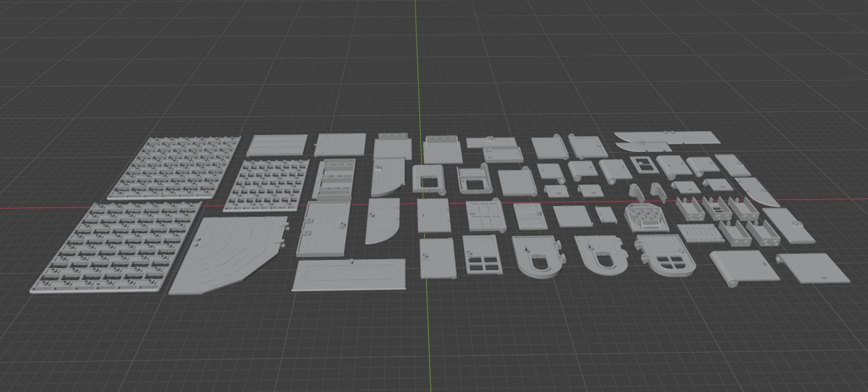Select the large studded plate nearest the camera
This screenshot has width=868, height=392.
tap(116, 247)
